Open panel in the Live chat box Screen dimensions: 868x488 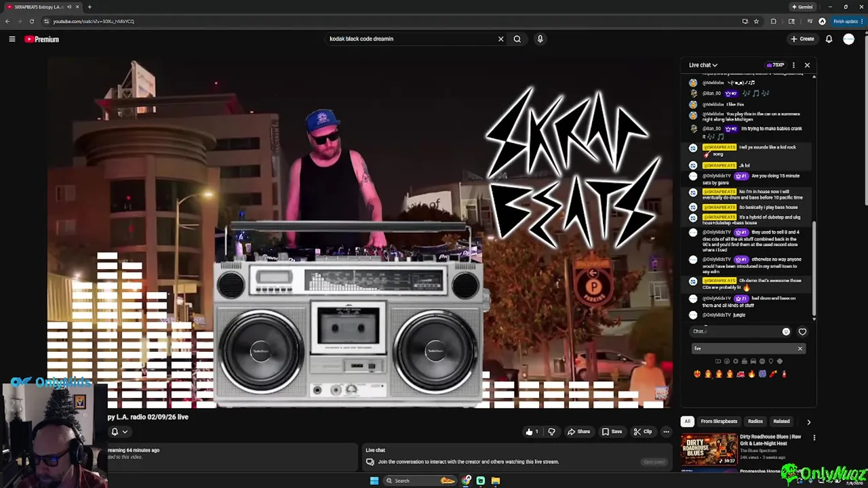click(x=654, y=462)
